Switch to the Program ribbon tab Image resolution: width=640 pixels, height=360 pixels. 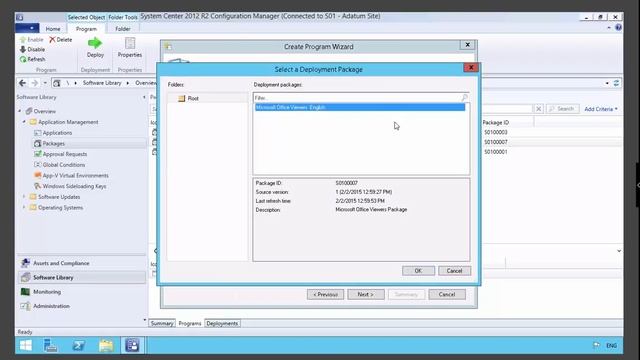tap(86, 29)
